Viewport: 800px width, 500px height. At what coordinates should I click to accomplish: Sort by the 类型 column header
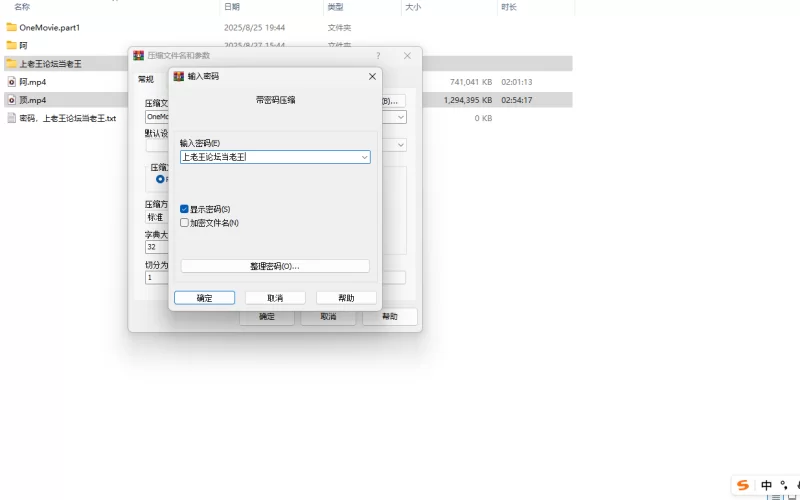[335, 7]
